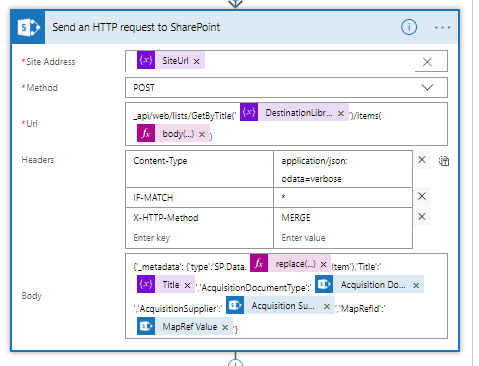This screenshot has width=479, height=366.
Task: Remove the body(...) expression token
Action: click(x=202, y=134)
